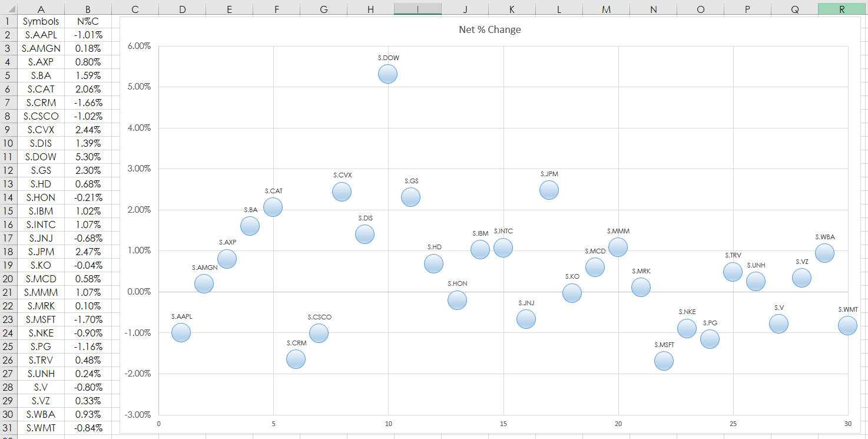Click the S.MSFT bubble in the chart
This screenshot has width=868, height=439.
click(664, 361)
